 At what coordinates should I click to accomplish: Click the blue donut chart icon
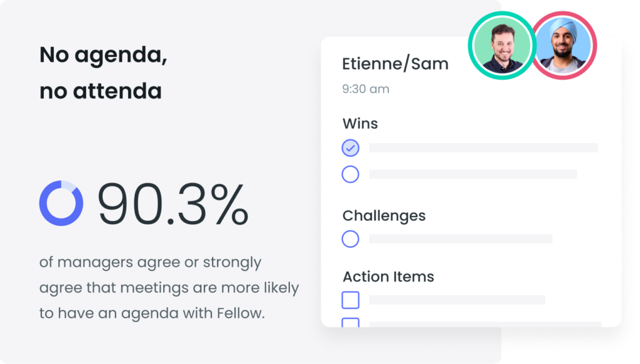[61, 204]
